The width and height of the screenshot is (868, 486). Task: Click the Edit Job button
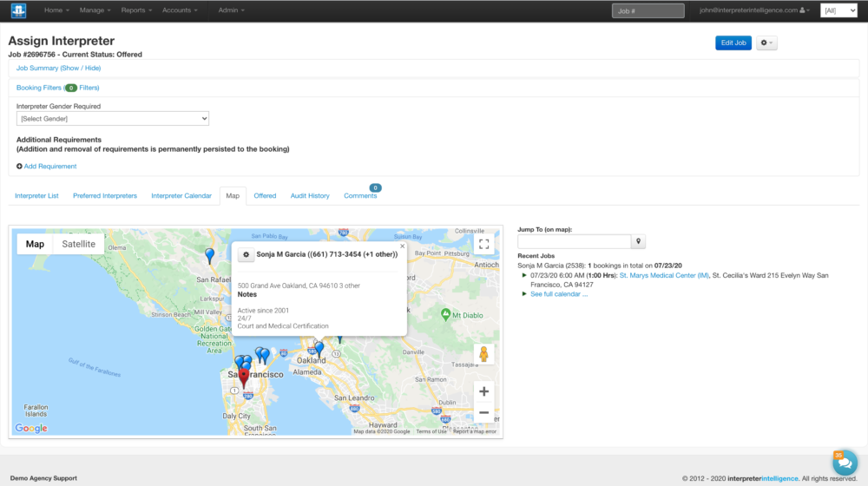pos(733,43)
